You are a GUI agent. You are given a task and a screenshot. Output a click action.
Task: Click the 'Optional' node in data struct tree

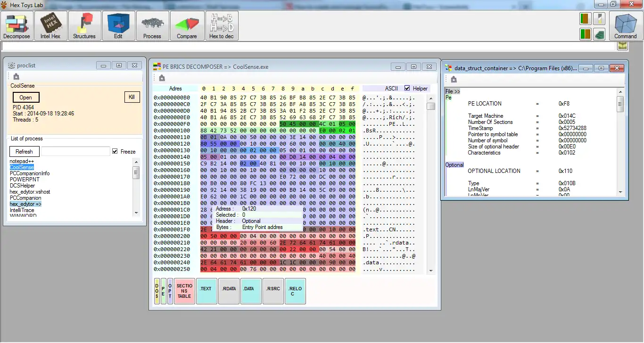454,165
